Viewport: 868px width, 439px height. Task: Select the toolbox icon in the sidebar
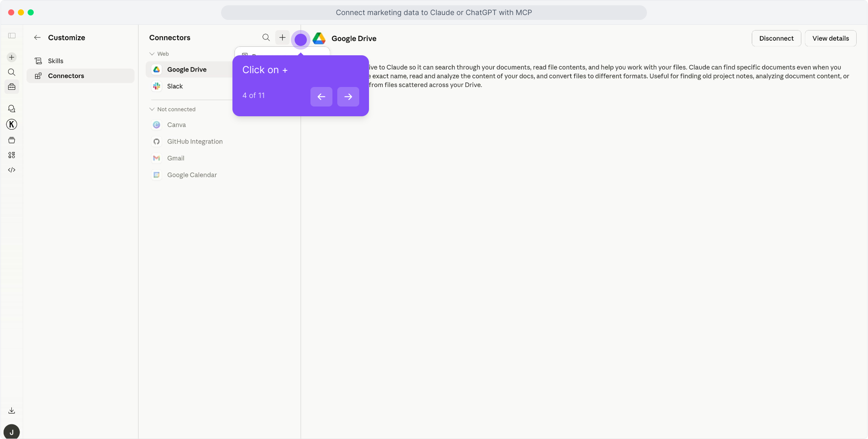click(x=11, y=87)
